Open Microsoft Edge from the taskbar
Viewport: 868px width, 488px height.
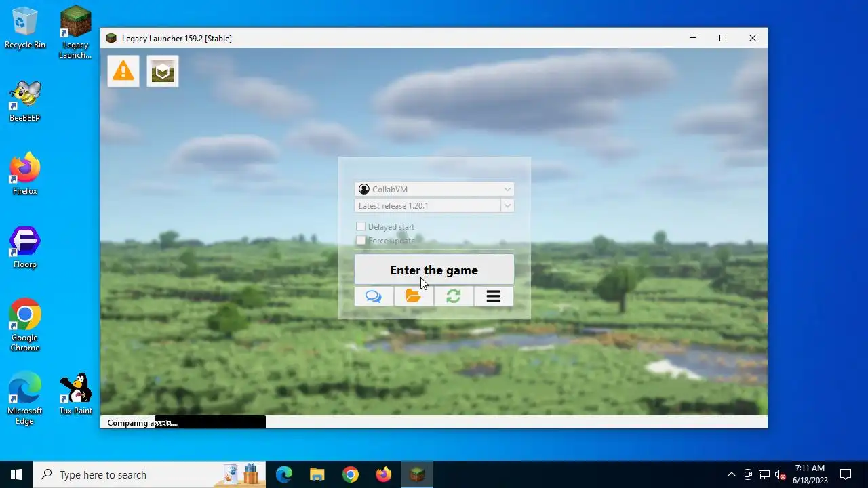tap(284, 474)
